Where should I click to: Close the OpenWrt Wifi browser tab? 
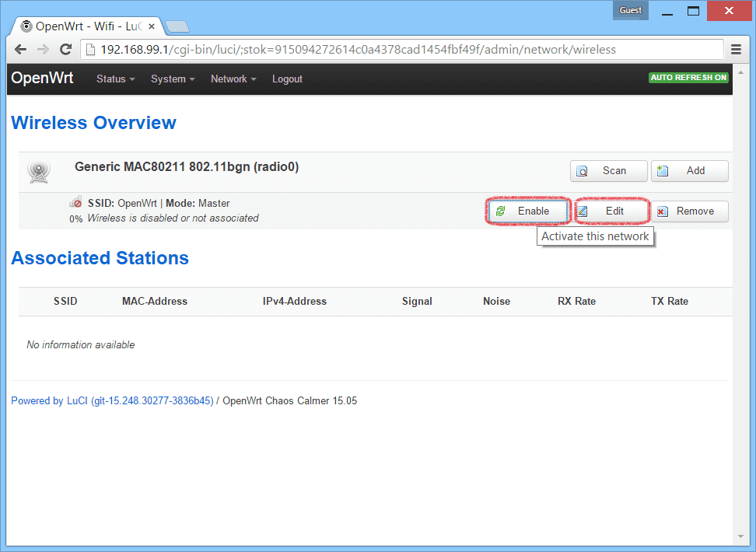click(x=152, y=26)
